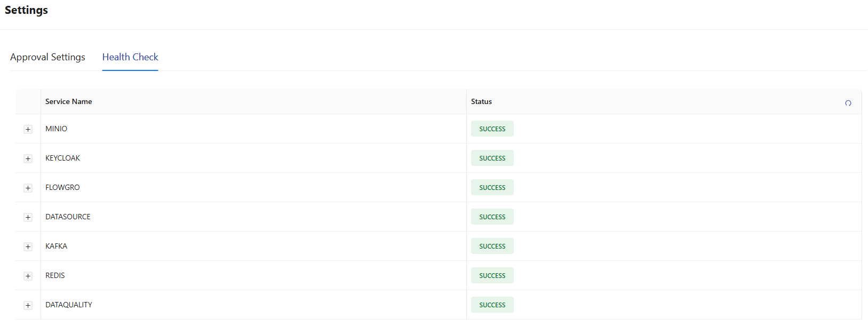Click the KEYCLOAK status SUCCESS badge
Screen dimensions: 868x326
pyautogui.click(x=492, y=158)
